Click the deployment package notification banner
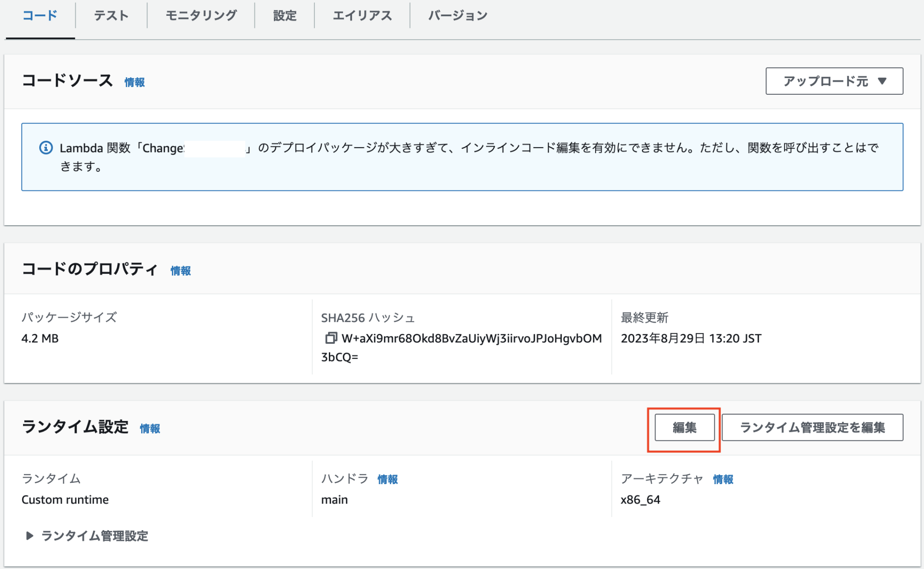The width and height of the screenshot is (924, 569). 462,156
